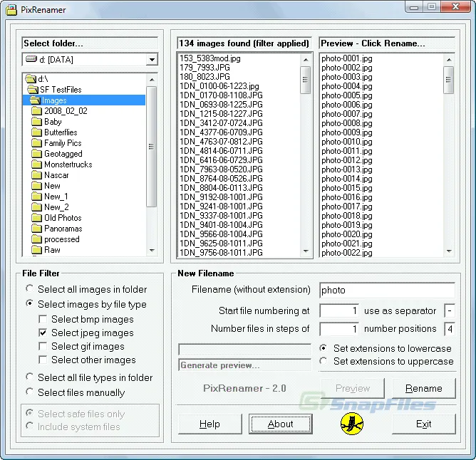Viewport: 476px width, 460px height.
Task: Click the Old Photos folder icon
Action: pyautogui.click(x=37, y=218)
